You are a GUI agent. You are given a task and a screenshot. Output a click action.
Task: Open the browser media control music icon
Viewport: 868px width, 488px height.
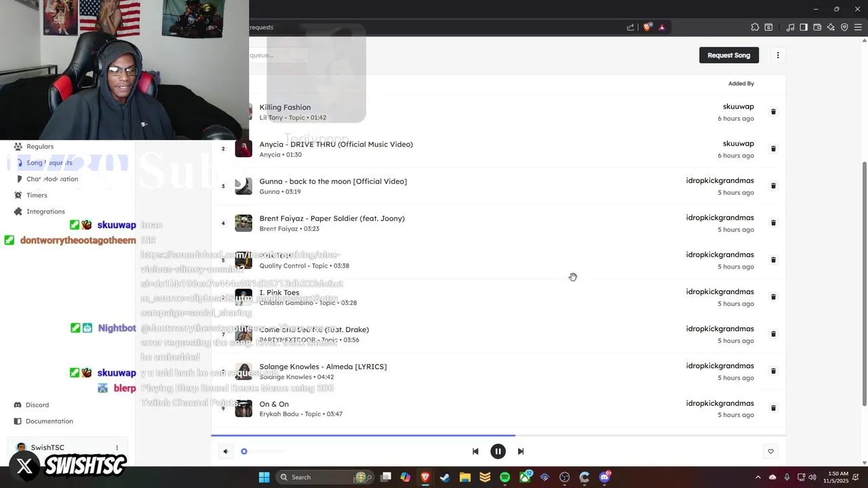tap(790, 27)
